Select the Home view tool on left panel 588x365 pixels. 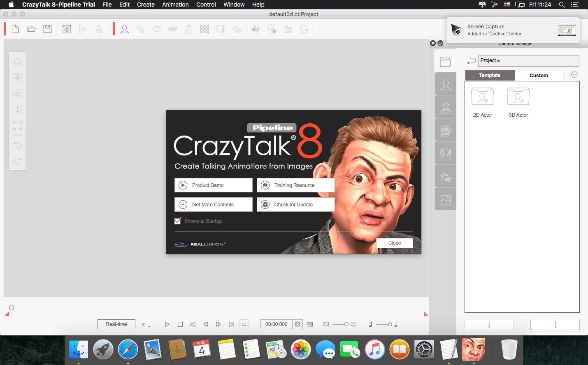point(17,62)
